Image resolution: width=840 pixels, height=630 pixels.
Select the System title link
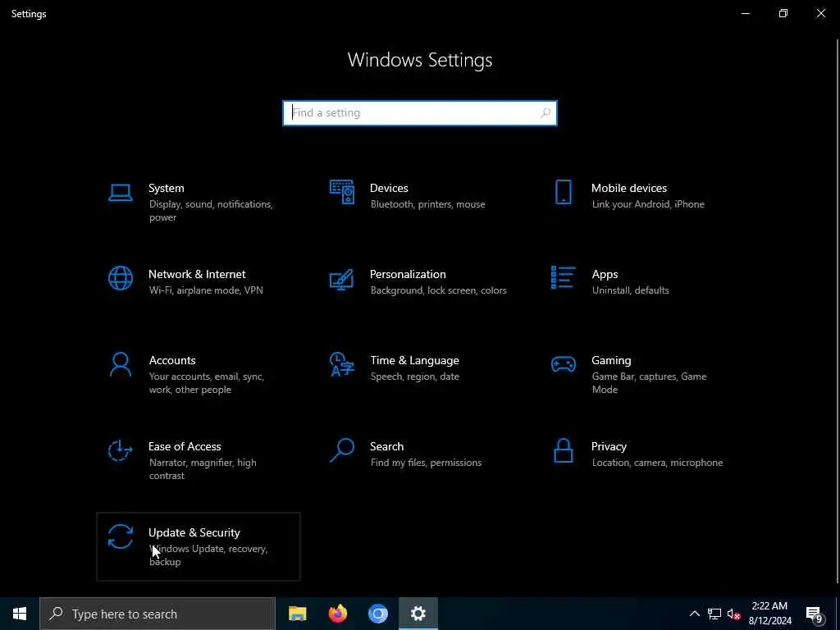166,188
